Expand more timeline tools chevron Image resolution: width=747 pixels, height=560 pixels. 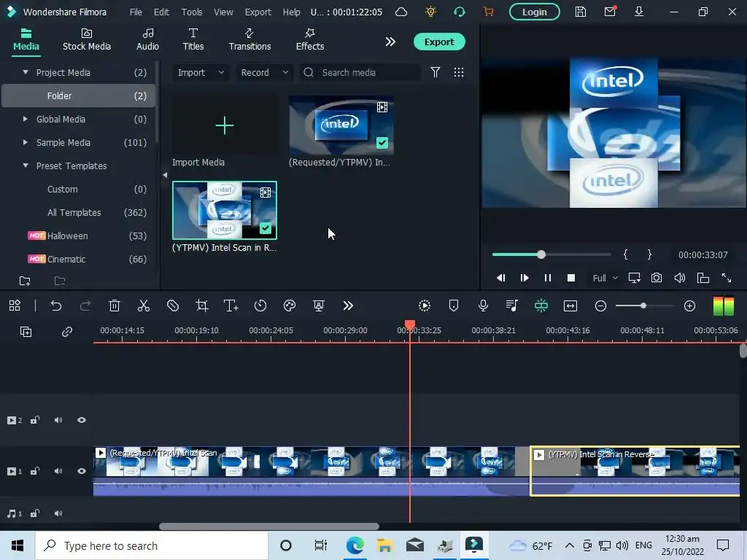pyautogui.click(x=348, y=306)
